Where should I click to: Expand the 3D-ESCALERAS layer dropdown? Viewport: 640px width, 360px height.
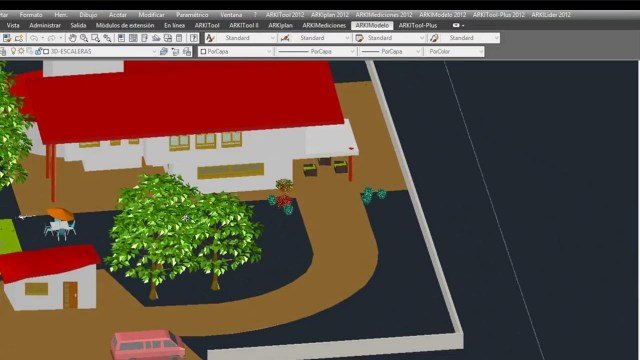(154, 52)
